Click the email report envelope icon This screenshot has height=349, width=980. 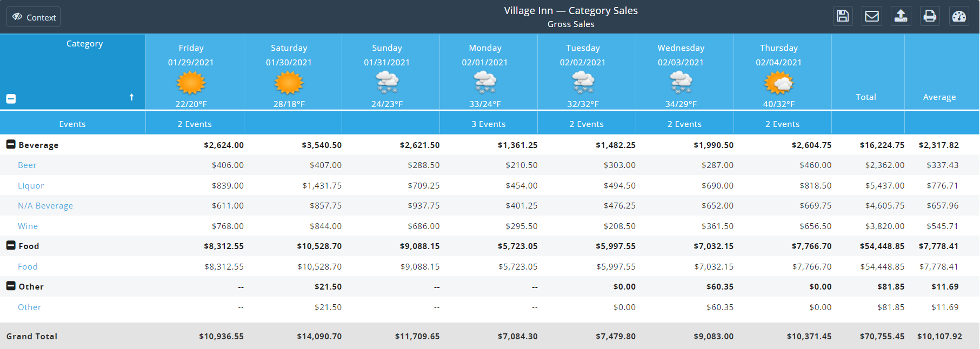pyautogui.click(x=872, y=16)
